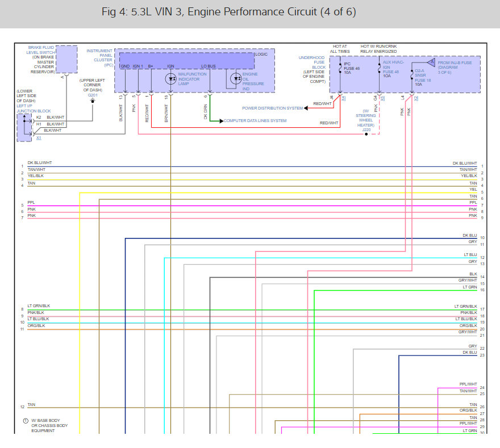Open the X2 connector link below Fuse 18
The image size is (500, 448).
416,98
